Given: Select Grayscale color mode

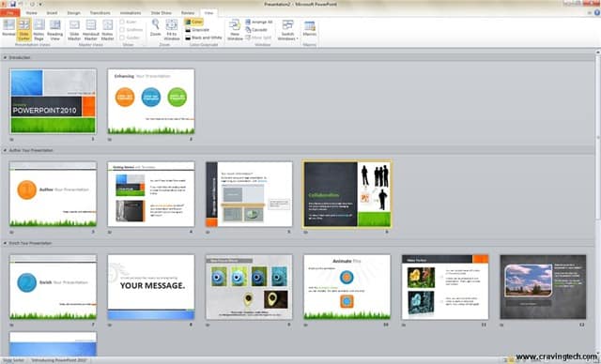Looking at the screenshot, I should click(197, 30).
